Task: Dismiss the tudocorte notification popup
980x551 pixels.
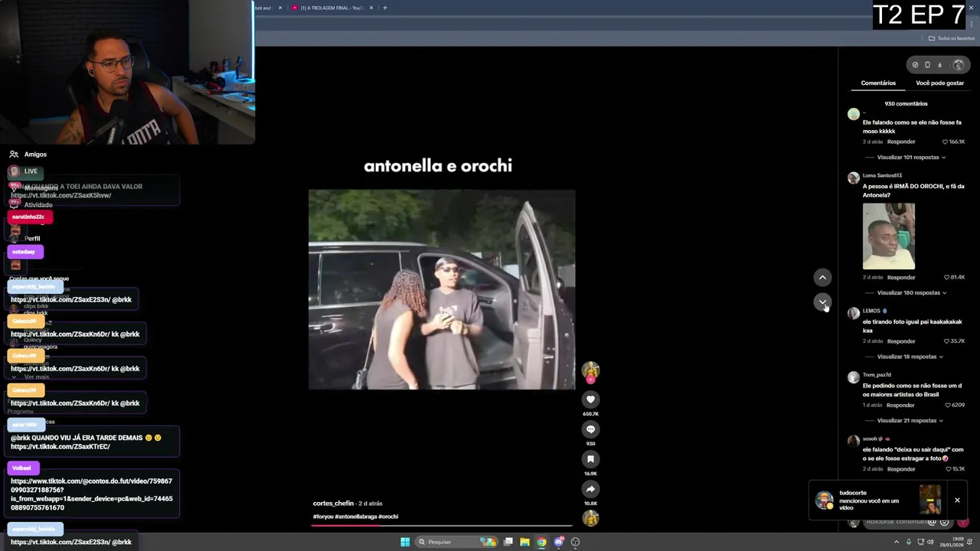Action: [957, 500]
